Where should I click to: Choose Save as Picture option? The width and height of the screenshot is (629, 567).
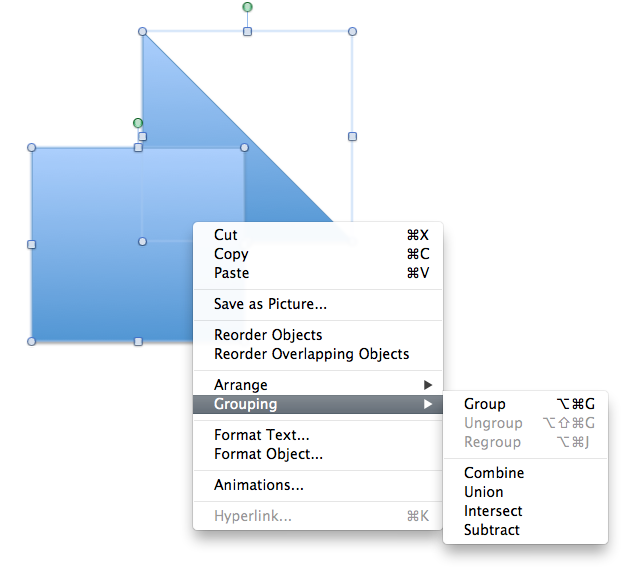tap(270, 304)
